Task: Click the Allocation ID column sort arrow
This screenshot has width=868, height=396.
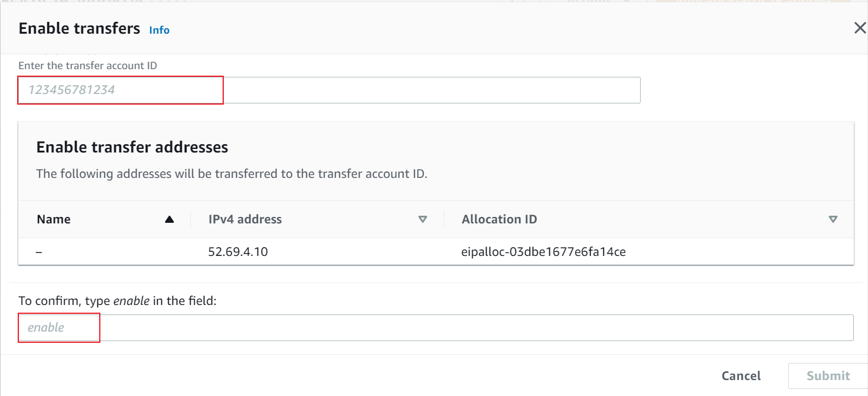Action: tap(833, 219)
